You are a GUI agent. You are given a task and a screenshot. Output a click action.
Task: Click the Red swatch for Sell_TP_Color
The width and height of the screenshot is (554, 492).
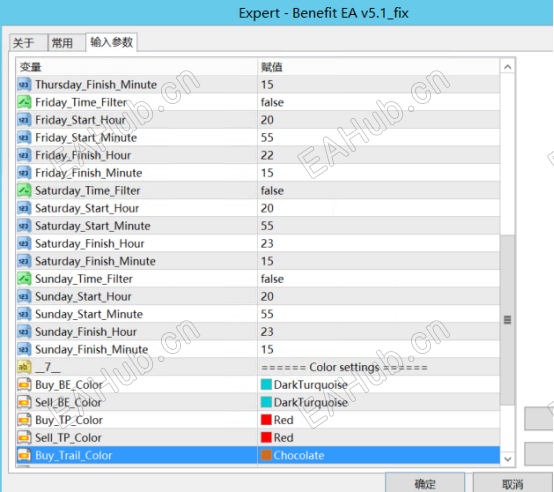click(266, 438)
